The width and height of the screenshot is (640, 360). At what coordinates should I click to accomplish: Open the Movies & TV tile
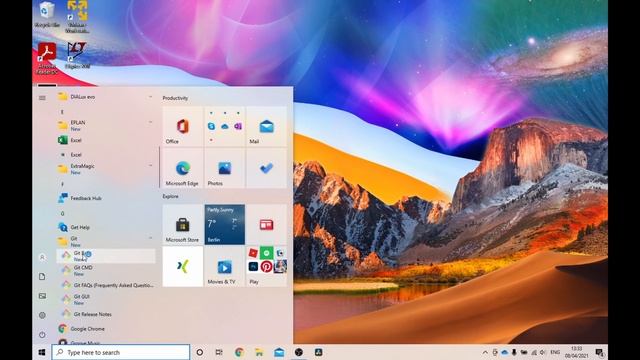click(x=224, y=267)
